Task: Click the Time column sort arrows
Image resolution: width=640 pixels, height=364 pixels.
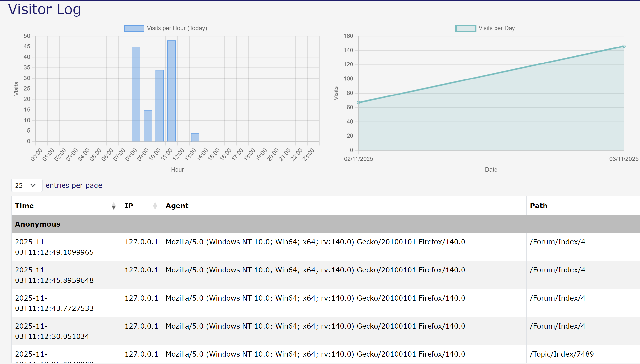Action: pos(114,206)
